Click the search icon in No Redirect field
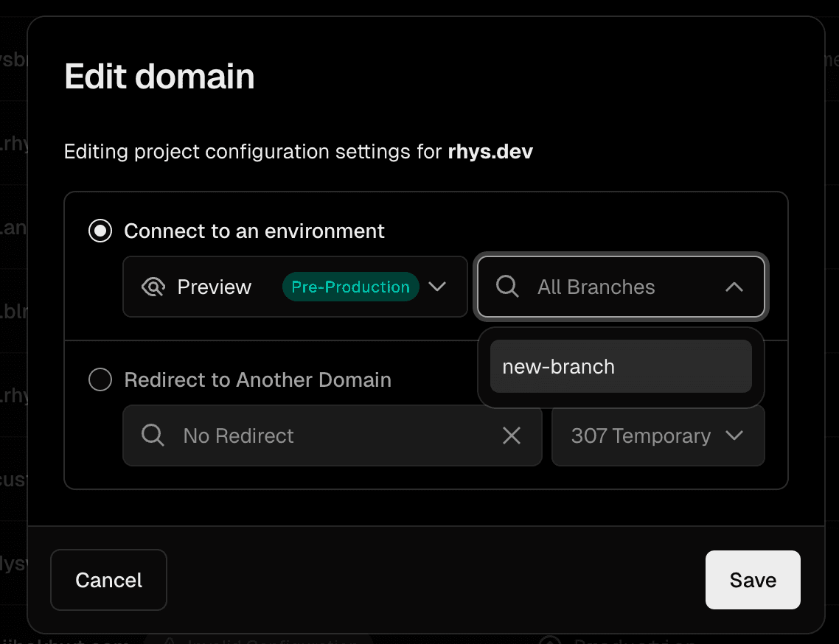 point(153,436)
